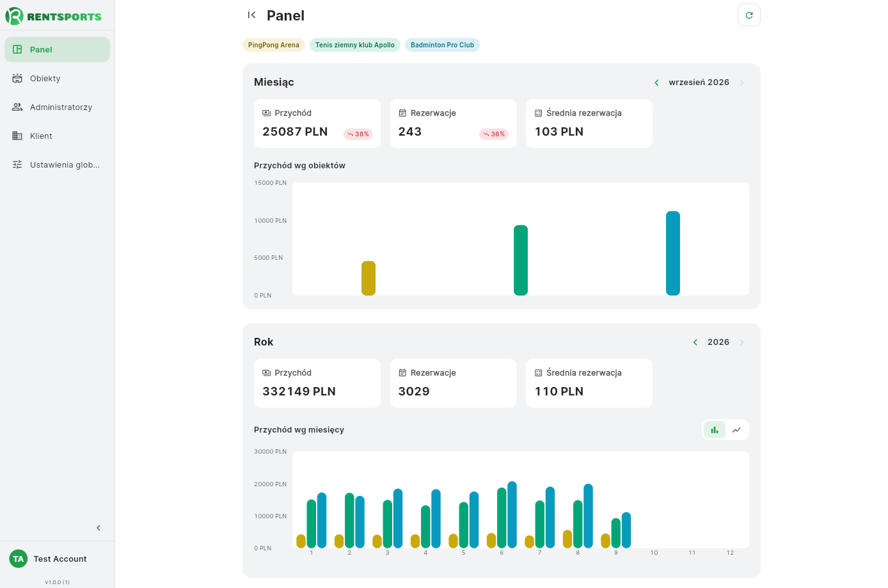The height and width of the screenshot is (588, 888).
Task: Click the wrzesień 2026 month label
Action: click(x=699, y=83)
